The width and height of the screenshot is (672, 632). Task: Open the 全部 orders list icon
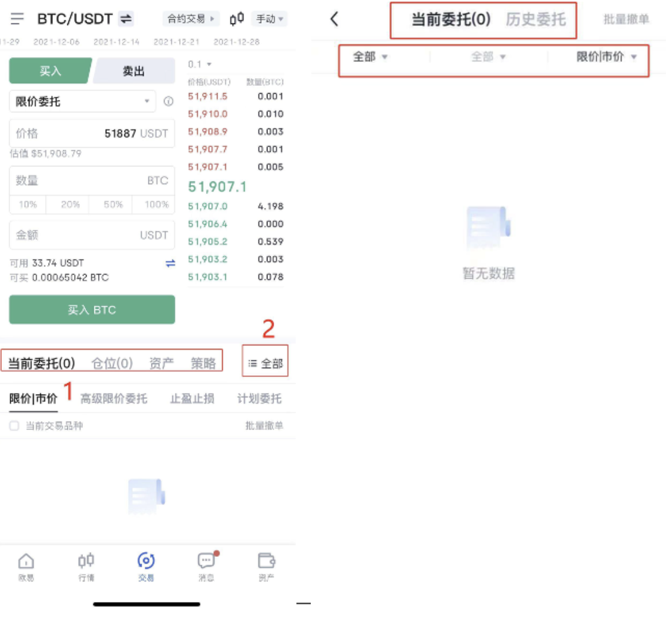coord(265,363)
